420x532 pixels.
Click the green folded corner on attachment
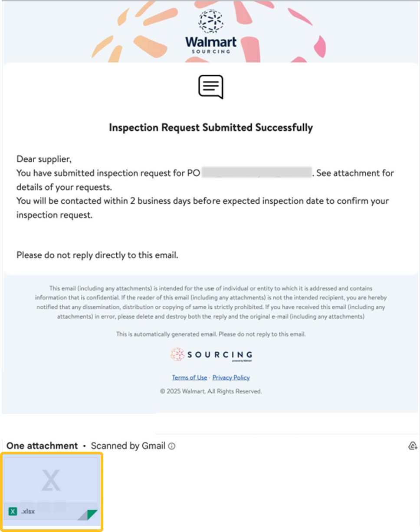(92, 515)
